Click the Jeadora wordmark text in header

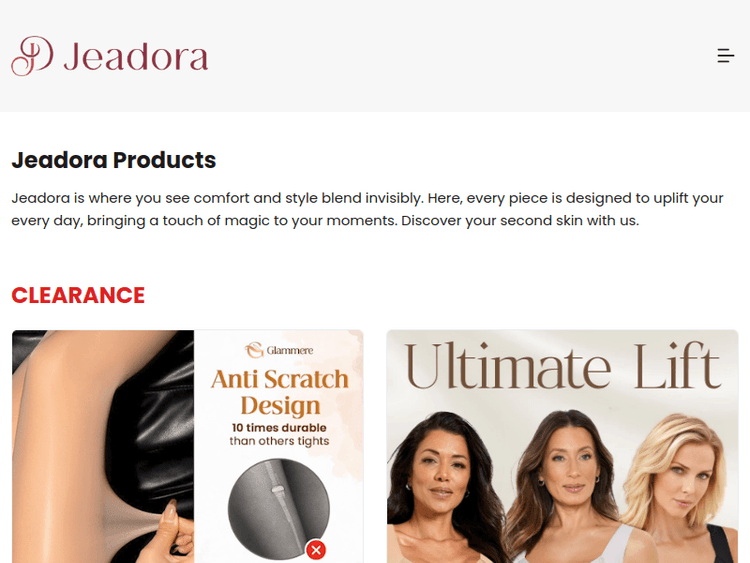coord(136,57)
